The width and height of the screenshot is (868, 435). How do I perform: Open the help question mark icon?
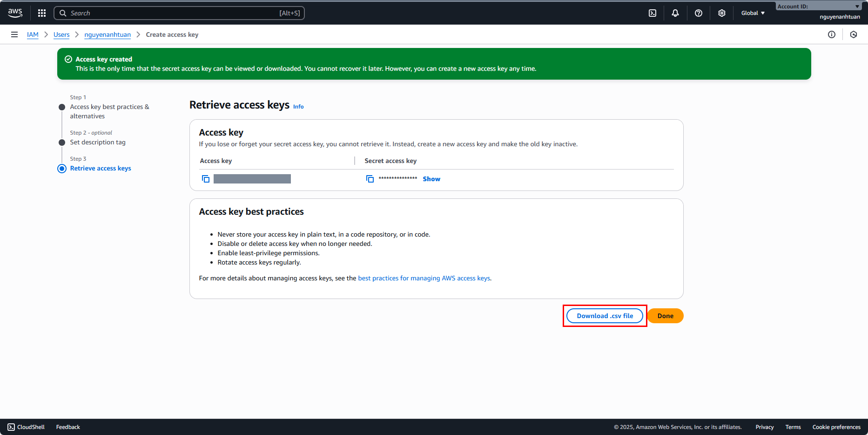click(699, 13)
